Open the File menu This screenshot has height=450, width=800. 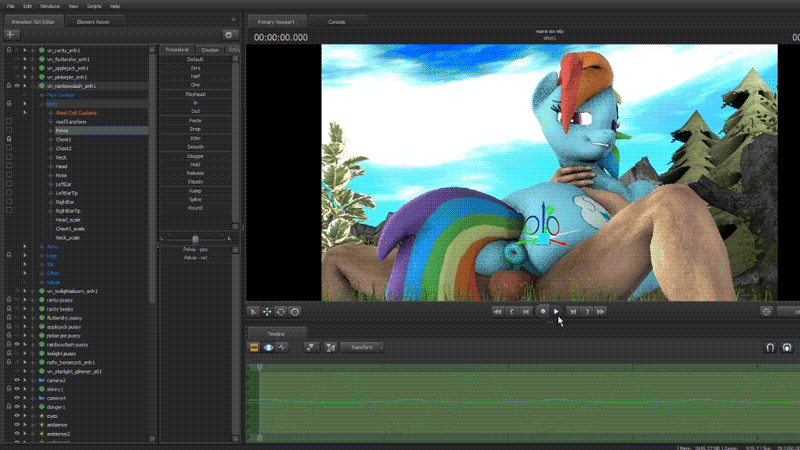coord(11,6)
